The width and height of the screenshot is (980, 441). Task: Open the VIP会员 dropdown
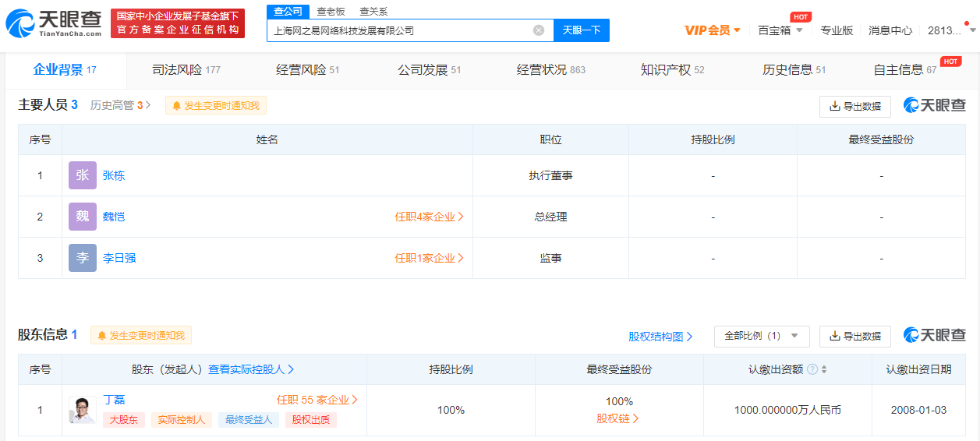713,30
